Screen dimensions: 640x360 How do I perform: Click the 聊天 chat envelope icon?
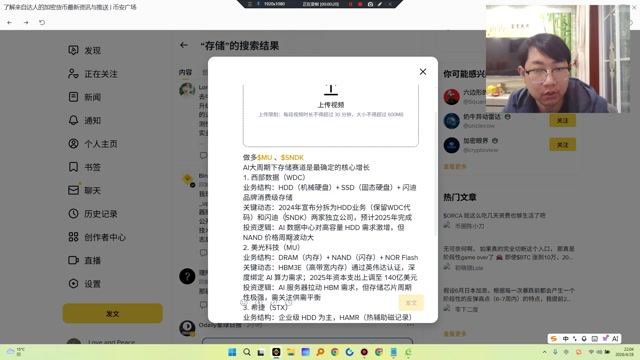[73, 190]
